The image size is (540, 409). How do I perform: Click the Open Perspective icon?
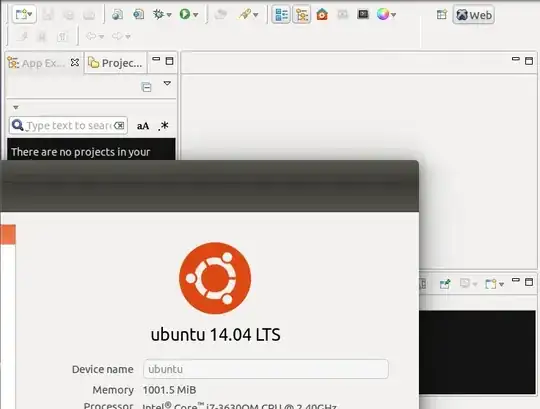click(x=442, y=14)
